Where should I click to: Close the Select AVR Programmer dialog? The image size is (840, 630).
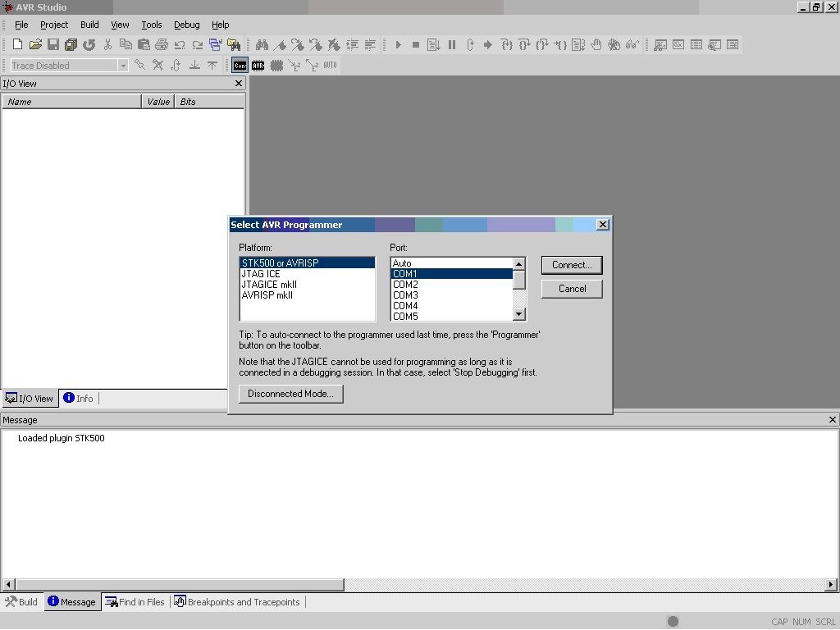coord(603,225)
